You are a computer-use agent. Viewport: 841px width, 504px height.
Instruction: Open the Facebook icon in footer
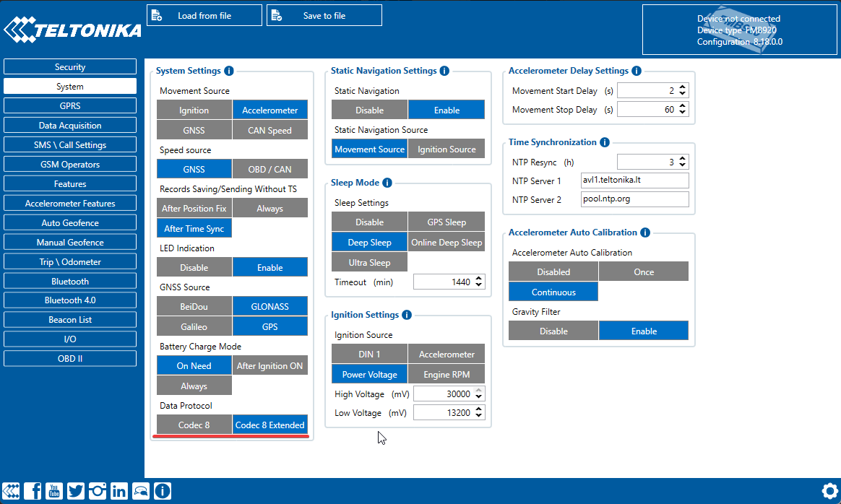(33, 491)
